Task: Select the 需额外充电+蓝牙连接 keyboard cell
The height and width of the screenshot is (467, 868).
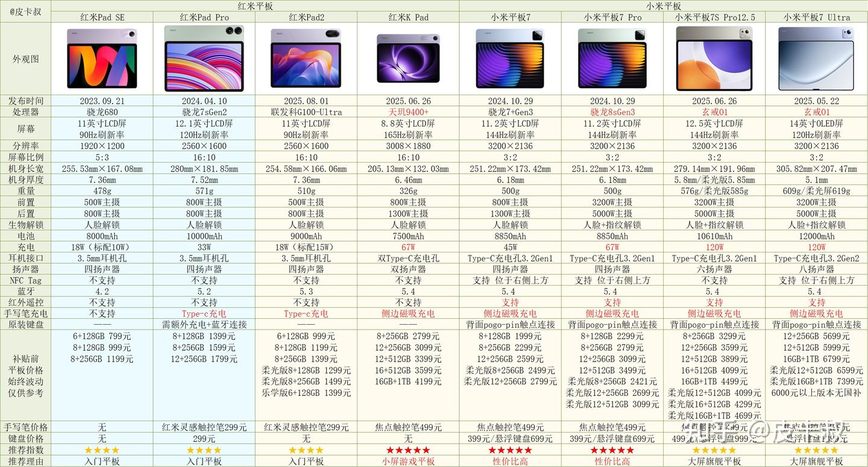Action: tap(204, 325)
